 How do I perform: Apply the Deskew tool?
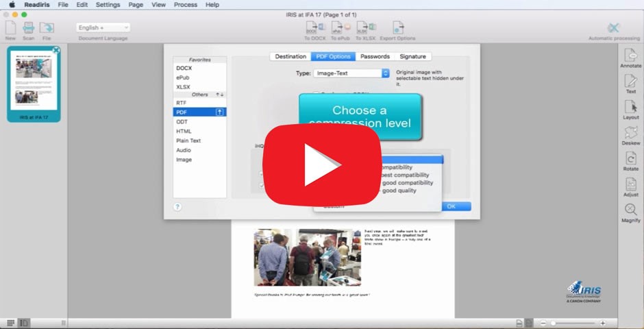coord(630,133)
